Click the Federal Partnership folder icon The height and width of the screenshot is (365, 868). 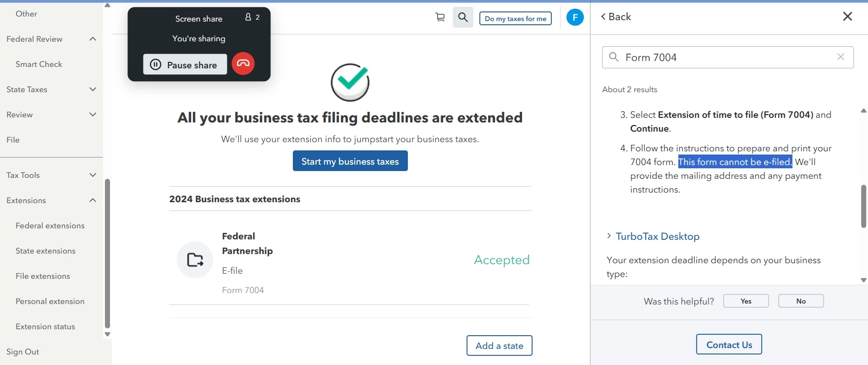point(195,260)
